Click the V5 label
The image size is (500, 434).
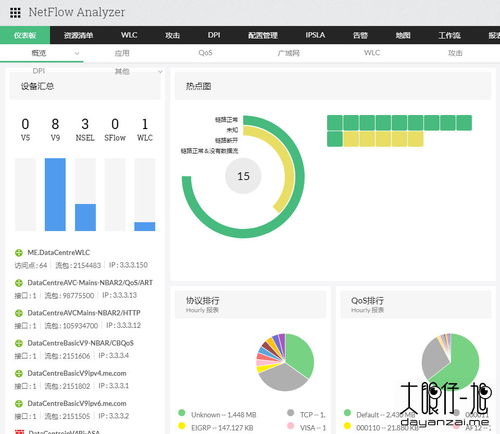[25, 138]
